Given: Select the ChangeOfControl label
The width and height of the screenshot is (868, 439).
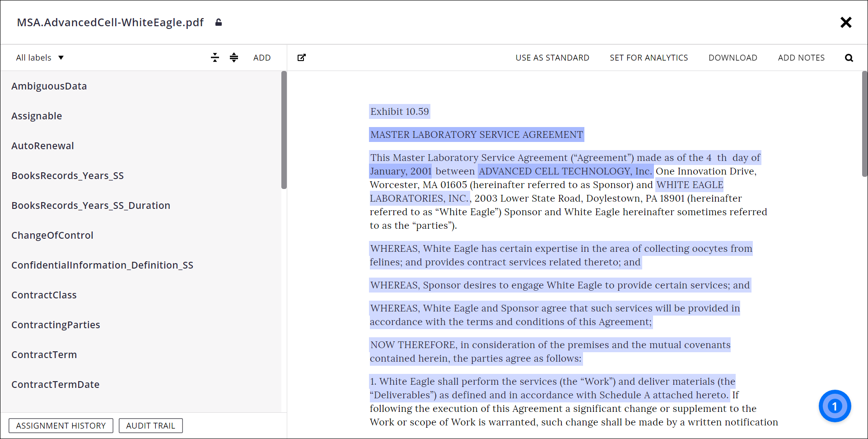Looking at the screenshot, I should pos(52,235).
